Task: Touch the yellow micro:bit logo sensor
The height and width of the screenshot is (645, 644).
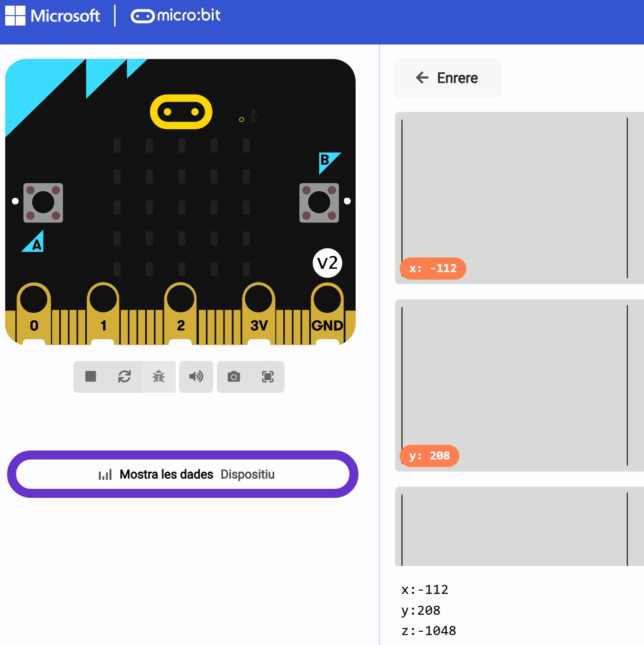Action: click(181, 112)
